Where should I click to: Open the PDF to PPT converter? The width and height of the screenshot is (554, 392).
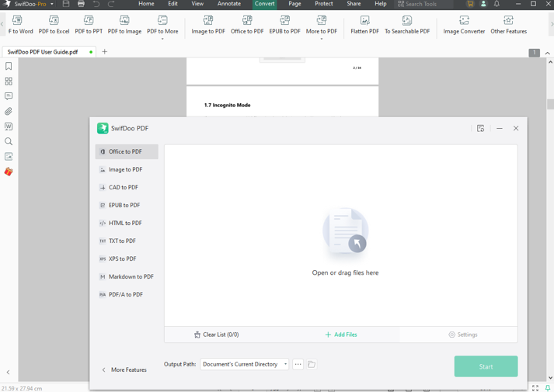[89, 25]
